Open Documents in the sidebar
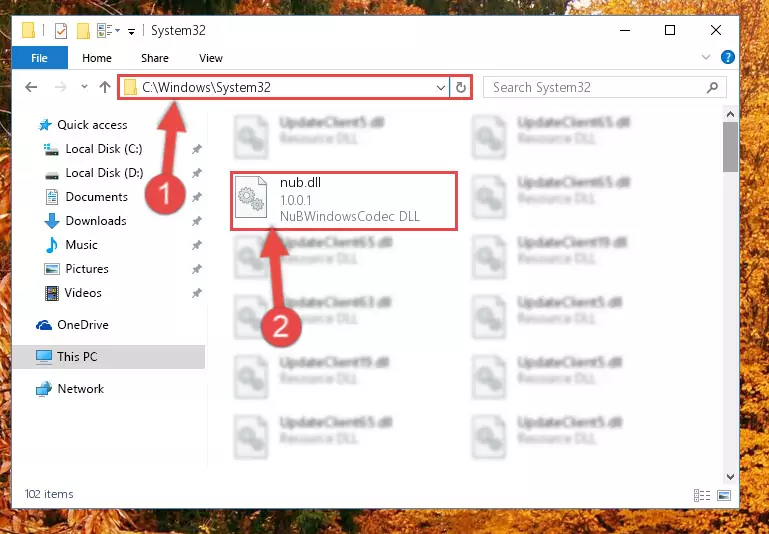The width and height of the screenshot is (769, 534). tap(97, 197)
